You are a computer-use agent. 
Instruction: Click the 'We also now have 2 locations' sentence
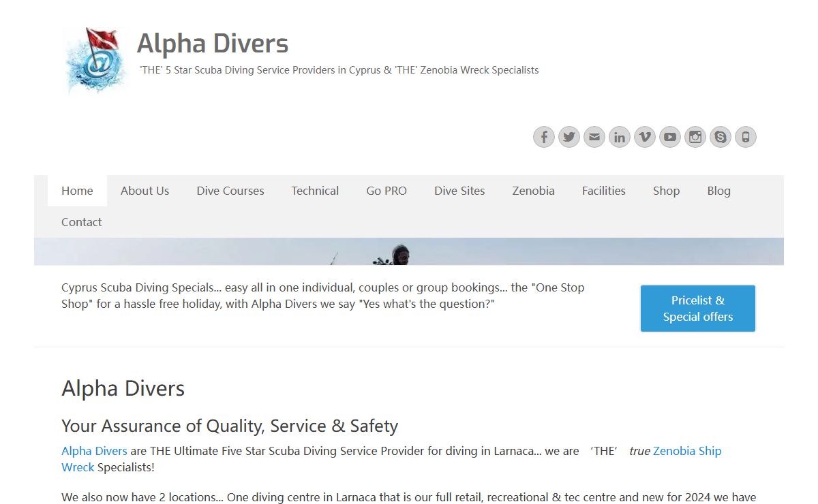(x=409, y=497)
